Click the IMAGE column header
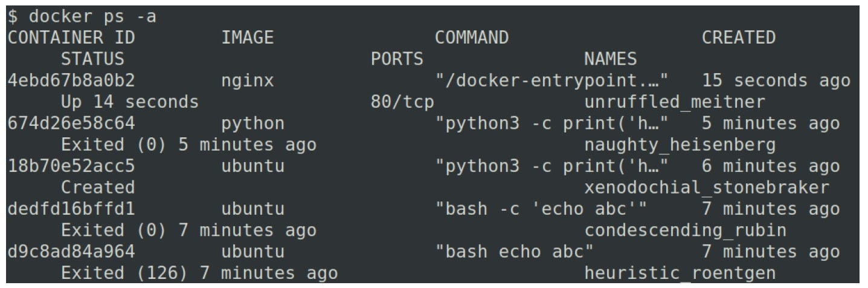 click(248, 38)
